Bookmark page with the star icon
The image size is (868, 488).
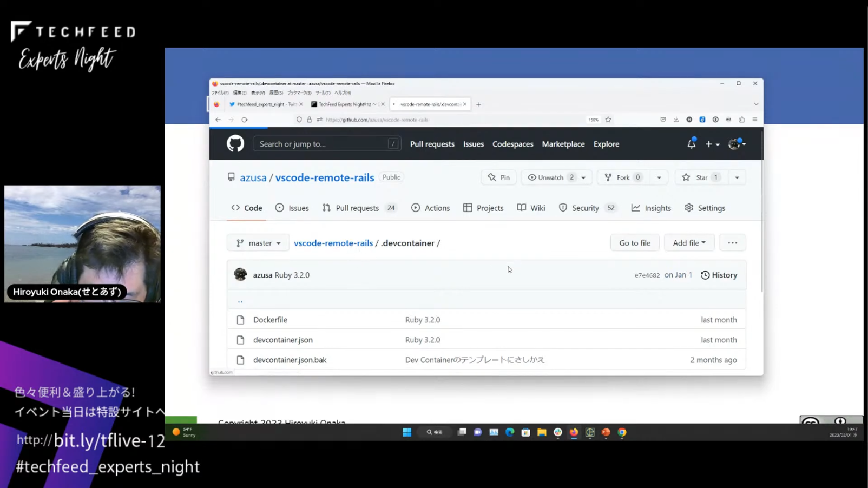(608, 120)
